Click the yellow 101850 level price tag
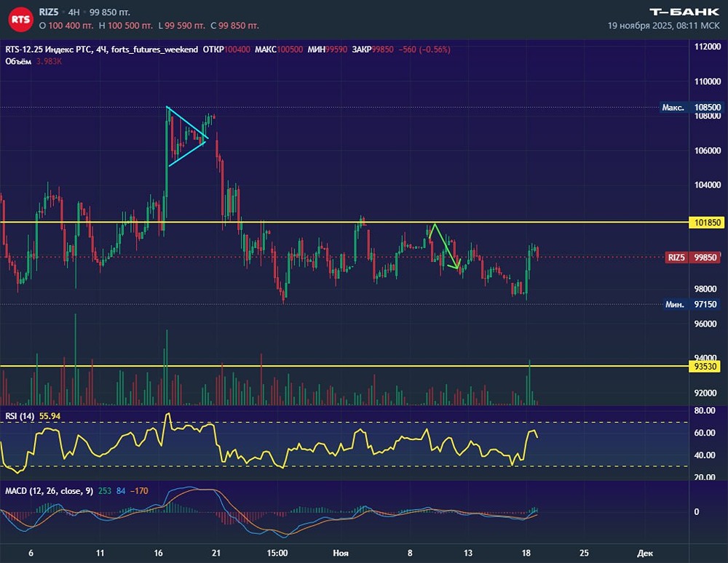The width and height of the screenshot is (728, 563). [x=707, y=223]
